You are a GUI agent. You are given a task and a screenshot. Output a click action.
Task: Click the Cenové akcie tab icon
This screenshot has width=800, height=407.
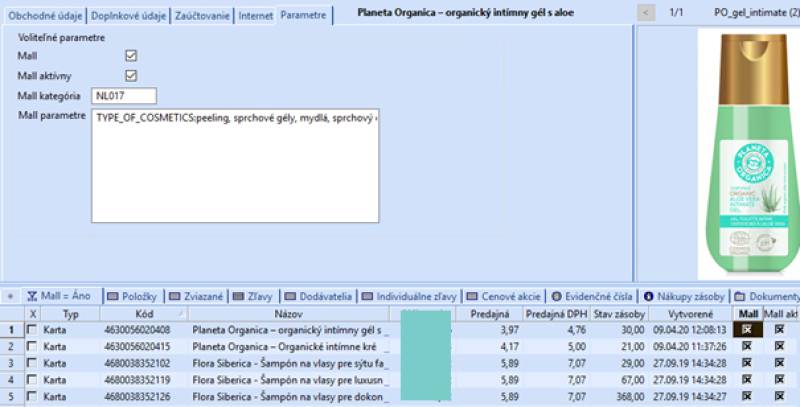tap(472, 296)
